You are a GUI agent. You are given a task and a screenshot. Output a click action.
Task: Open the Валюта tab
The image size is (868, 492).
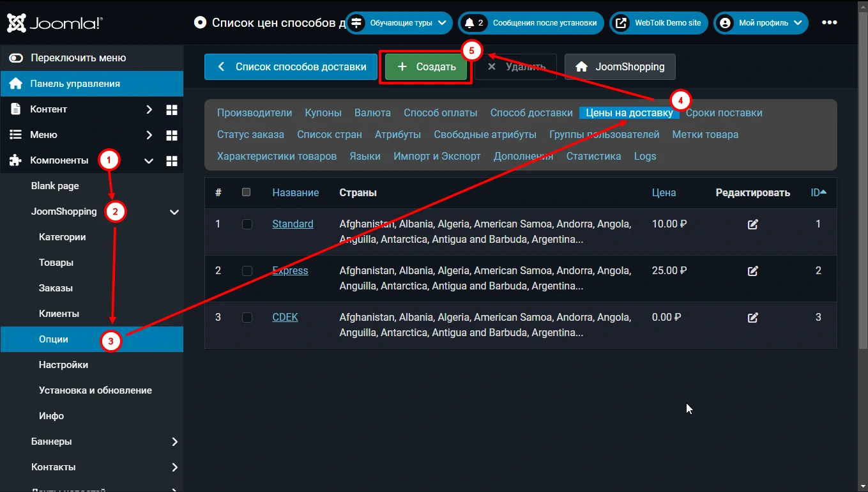372,113
